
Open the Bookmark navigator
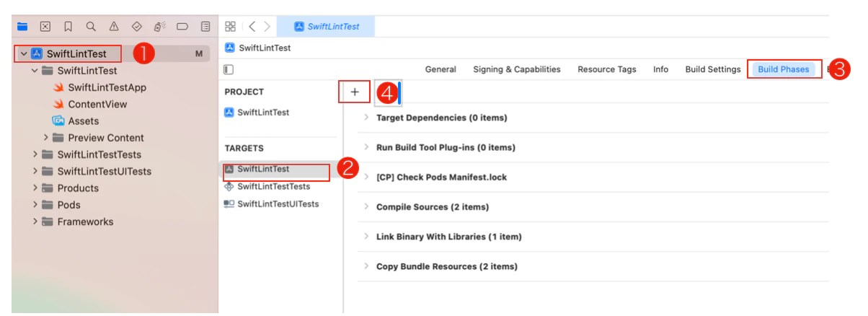point(68,27)
